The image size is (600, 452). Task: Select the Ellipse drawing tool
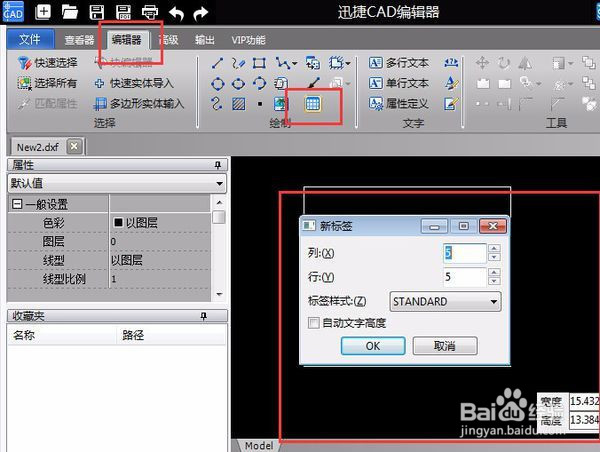click(x=238, y=83)
